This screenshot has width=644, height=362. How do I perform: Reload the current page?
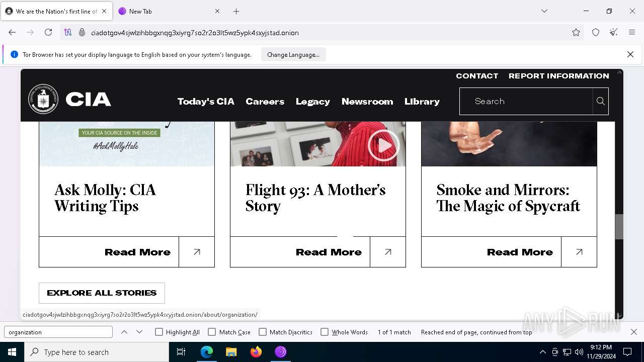pos(48,32)
